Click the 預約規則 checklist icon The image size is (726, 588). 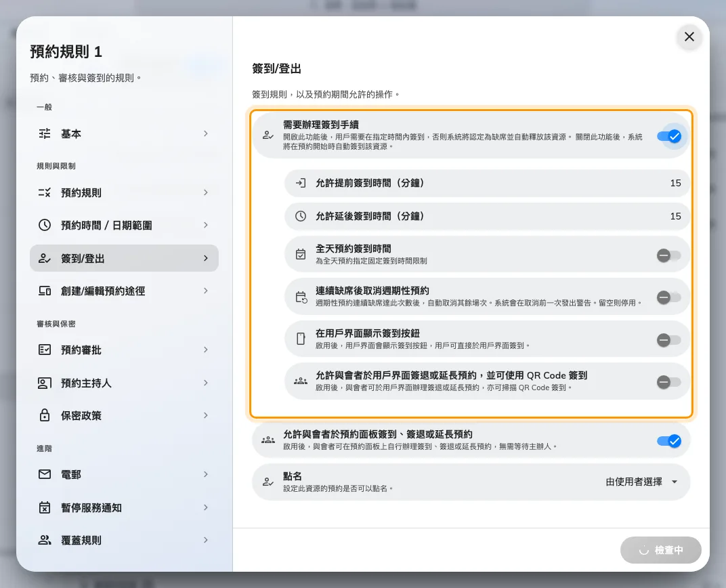point(45,192)
